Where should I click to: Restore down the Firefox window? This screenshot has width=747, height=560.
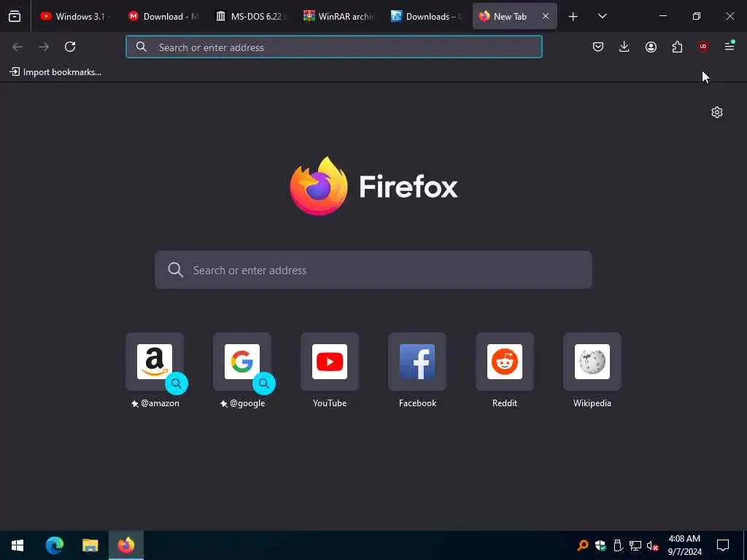tap(697, 16)
